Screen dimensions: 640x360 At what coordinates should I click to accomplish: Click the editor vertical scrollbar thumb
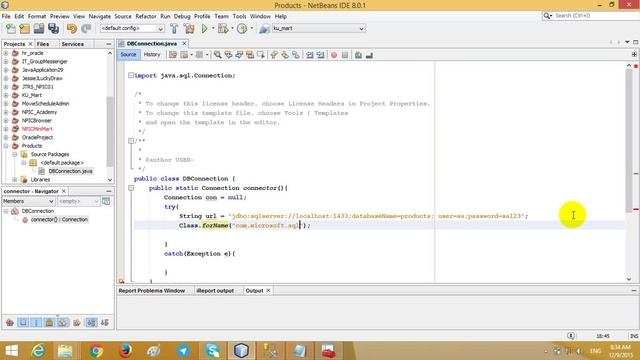coord(629,141)
